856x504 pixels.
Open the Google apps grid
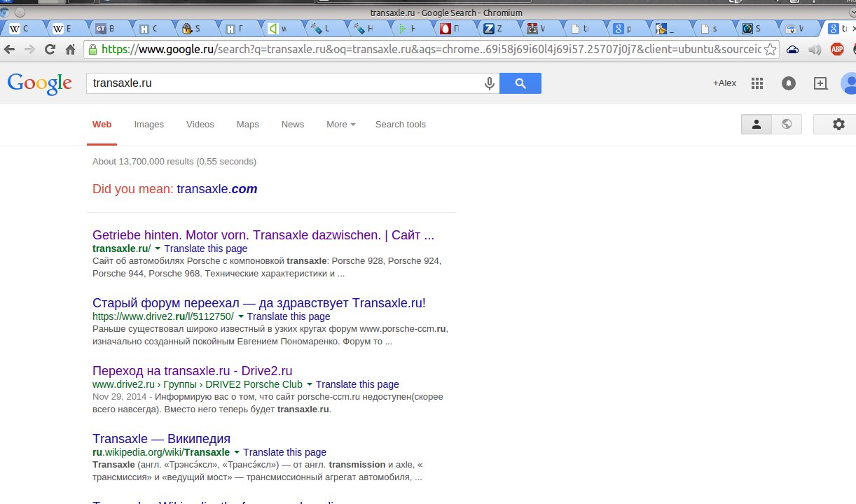point(757,83)
